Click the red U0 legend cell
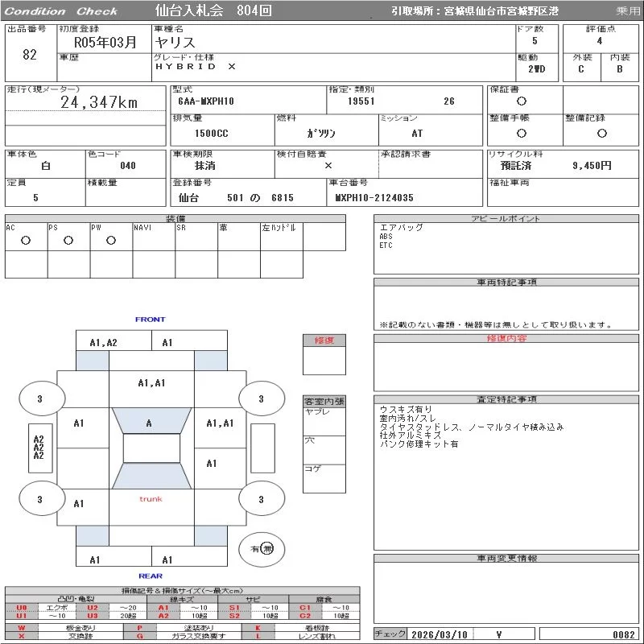 (22, 608)
